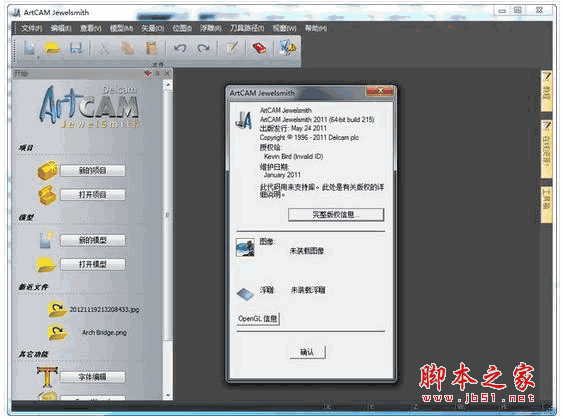Image resolution: width=563 pixels, height=419 pixels.
Task: Click the 确认 button in About dialog
Action: pos(307,352)
